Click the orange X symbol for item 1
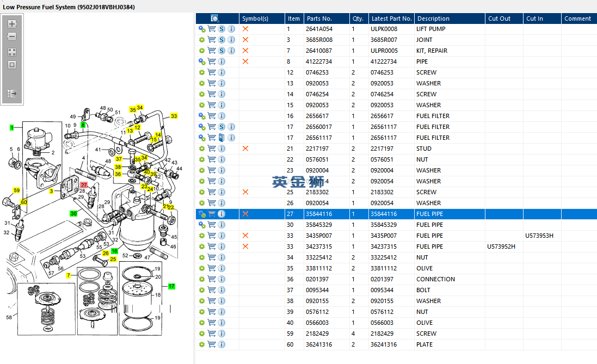The height and width of the screenshot is (364, 597). (x=245, y=29)
